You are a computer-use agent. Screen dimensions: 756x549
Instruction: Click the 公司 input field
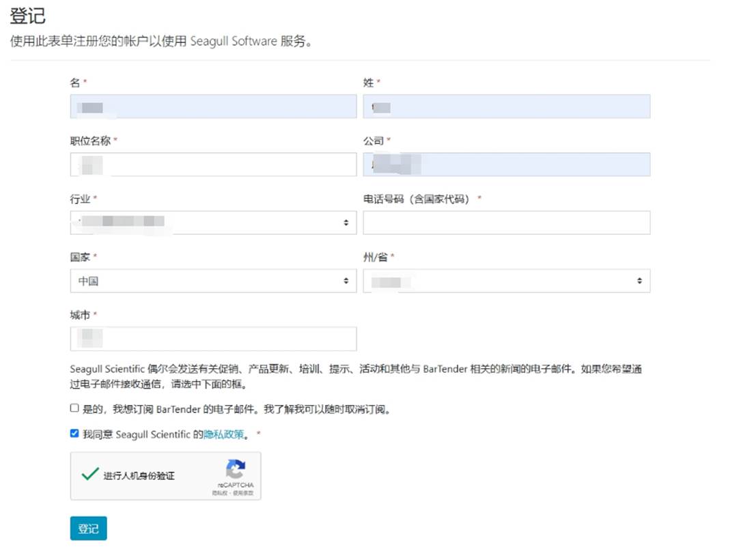[x=506, y=165]
